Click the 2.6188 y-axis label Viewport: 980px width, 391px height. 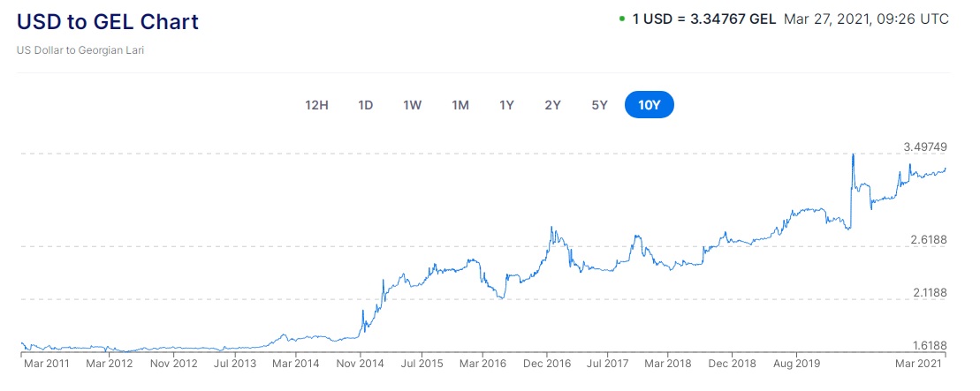coord(929,239)
